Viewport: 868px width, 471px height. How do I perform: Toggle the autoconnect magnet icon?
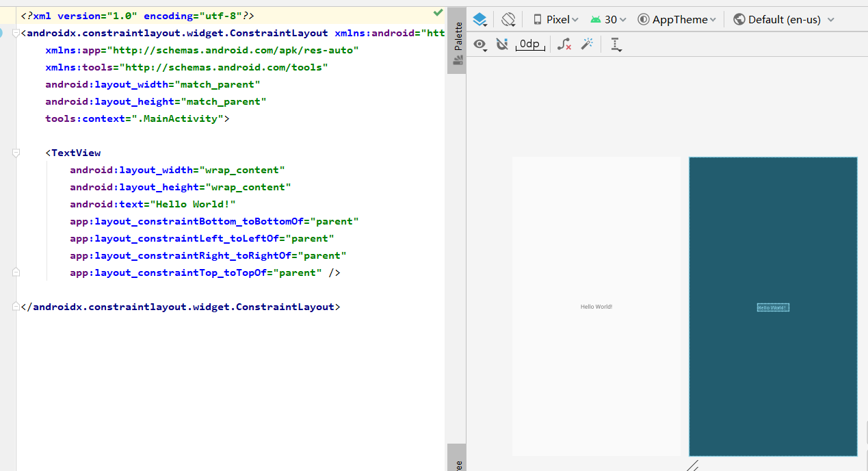[502, 44]
